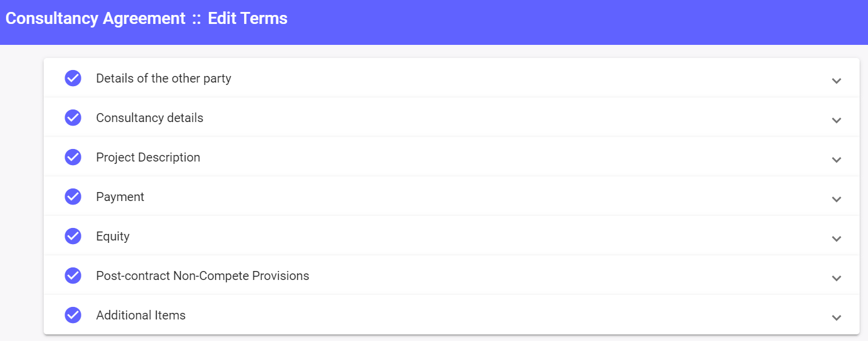Screen dimensions: 868x341
Task: Click checkmark icon next to Project Description
Action: click(x=73, y=157)
